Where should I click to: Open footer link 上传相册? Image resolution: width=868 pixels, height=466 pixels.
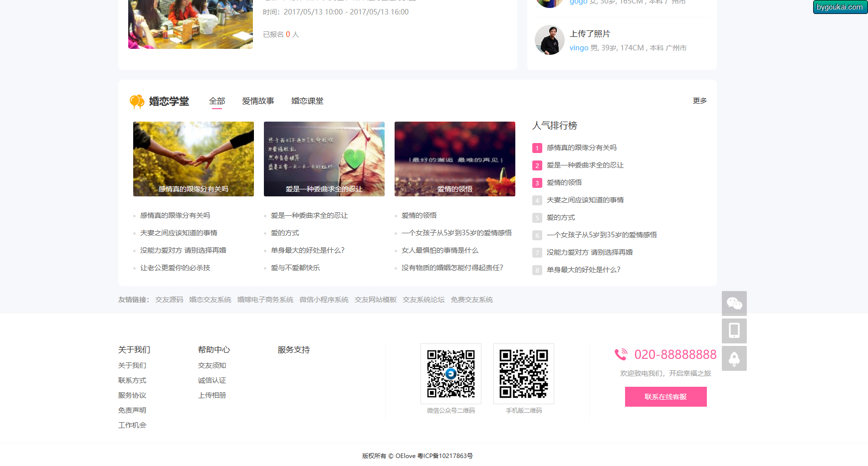[x=212, y=396]
